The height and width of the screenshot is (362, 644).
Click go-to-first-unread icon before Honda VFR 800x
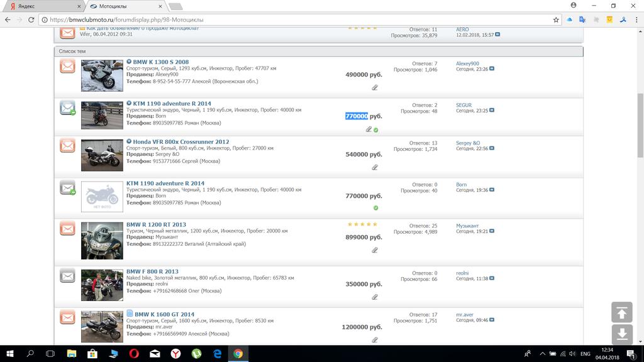click(129, 142)
